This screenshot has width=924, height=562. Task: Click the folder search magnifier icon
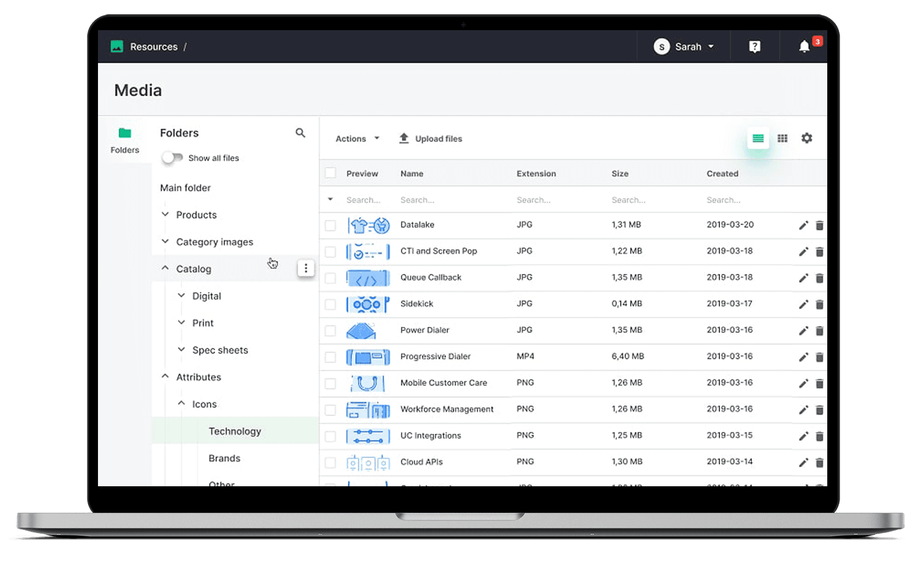300,133
